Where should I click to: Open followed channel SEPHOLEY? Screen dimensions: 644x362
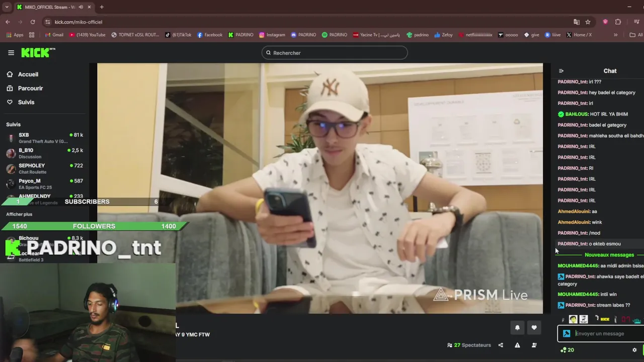pyautogui.click(x=45, y=168)
